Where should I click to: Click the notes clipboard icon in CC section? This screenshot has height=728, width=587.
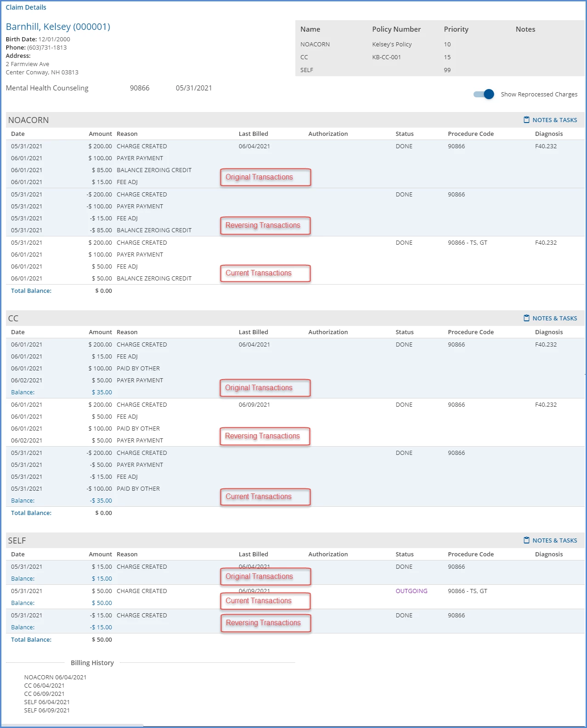click(x=526, y=318)
